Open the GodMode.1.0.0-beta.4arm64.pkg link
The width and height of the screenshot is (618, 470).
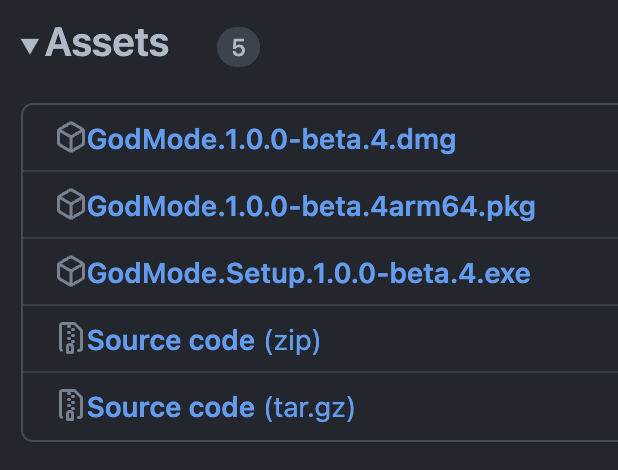(311, 207)
